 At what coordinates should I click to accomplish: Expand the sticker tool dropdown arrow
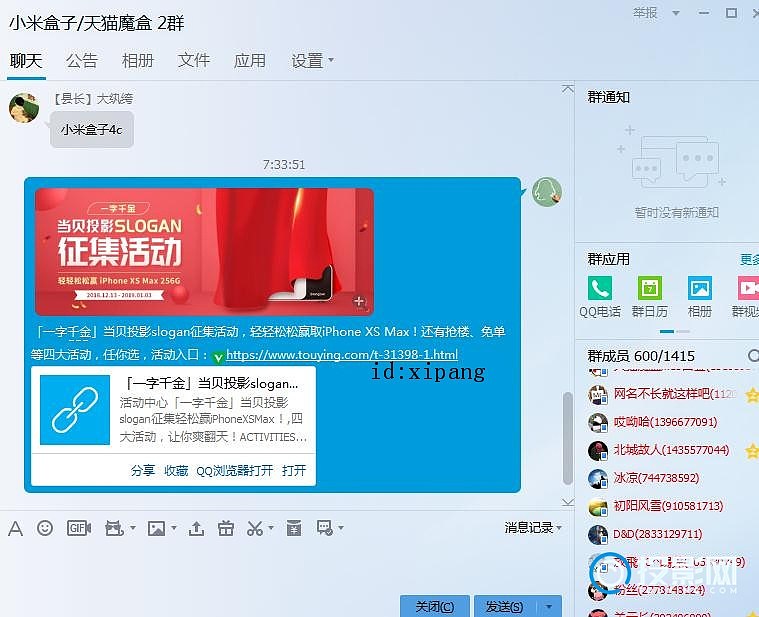tap(133, 527)
